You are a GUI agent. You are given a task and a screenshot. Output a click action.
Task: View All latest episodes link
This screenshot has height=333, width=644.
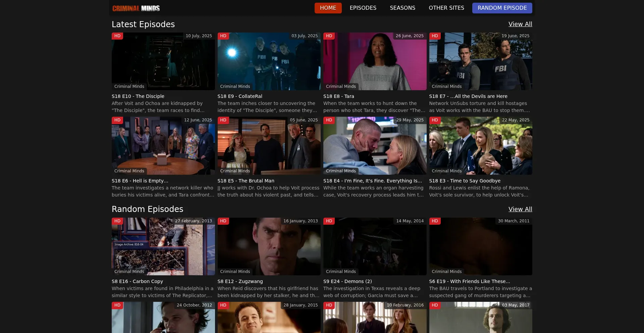coord(520,24)
